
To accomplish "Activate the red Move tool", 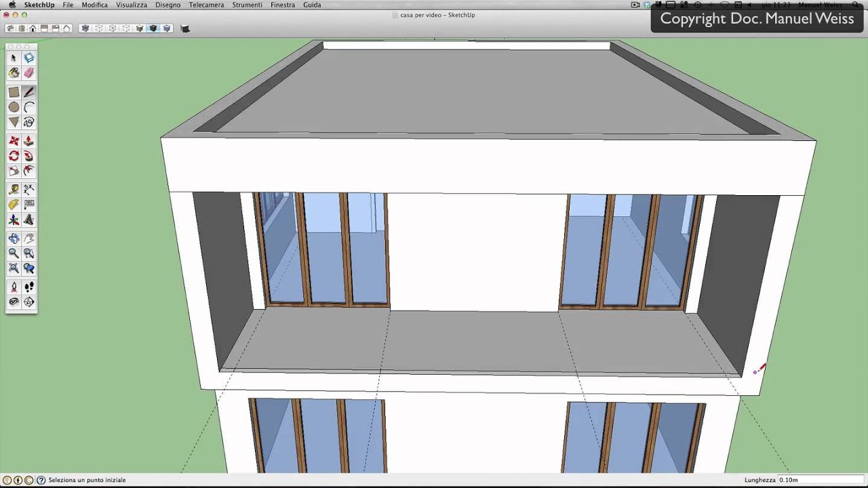I will pos(14,141).
